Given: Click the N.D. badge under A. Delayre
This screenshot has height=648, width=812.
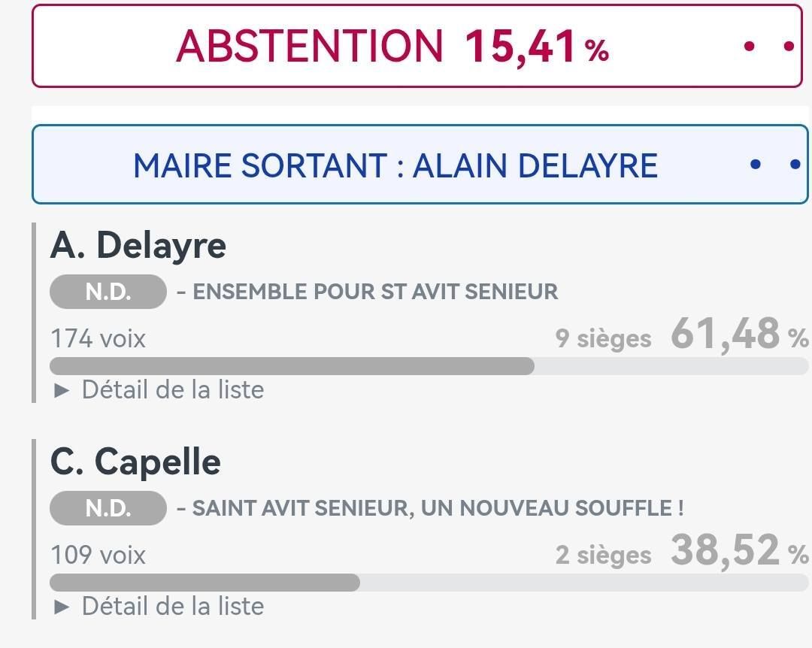Looking at the screenshot, I should click(108, 292).
